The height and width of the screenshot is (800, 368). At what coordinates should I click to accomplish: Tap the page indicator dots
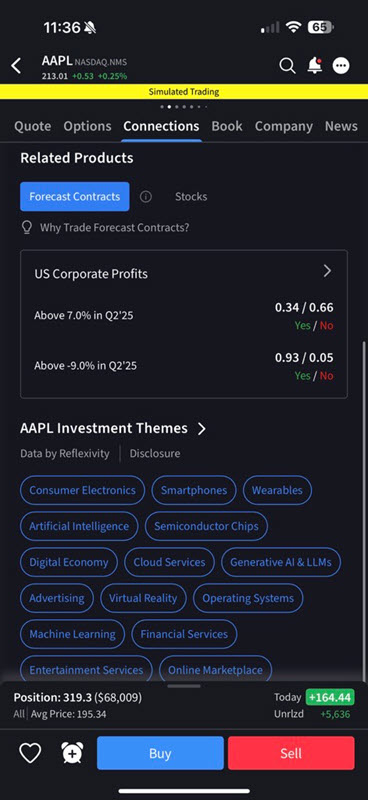pos(184,107)
